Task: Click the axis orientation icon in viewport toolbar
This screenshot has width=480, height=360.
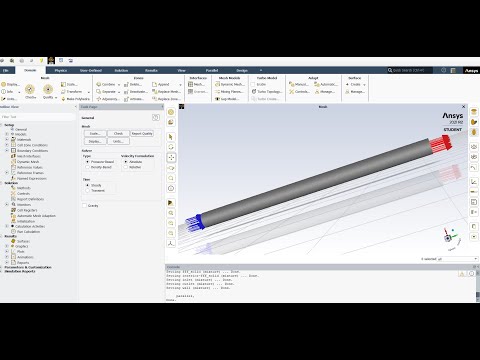Action: [171, 243]
